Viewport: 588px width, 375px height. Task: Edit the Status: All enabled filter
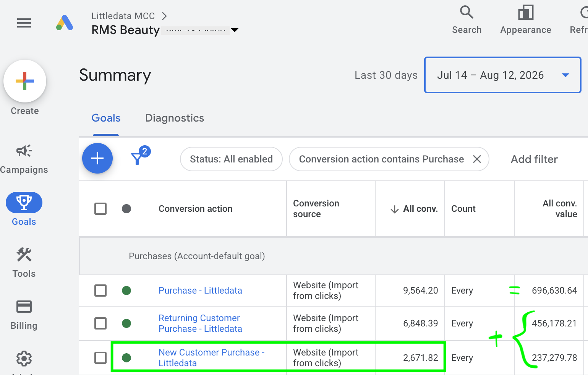pyautogui.click(x=231, y=159)
